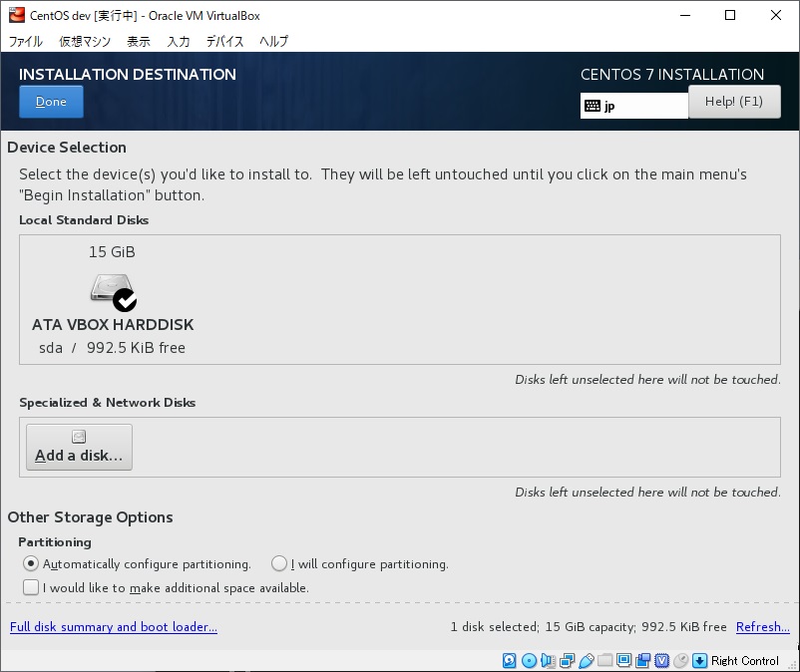Click the Refresh... link
Viewport: 800px width, 672px height.
(x=763, y=626)
